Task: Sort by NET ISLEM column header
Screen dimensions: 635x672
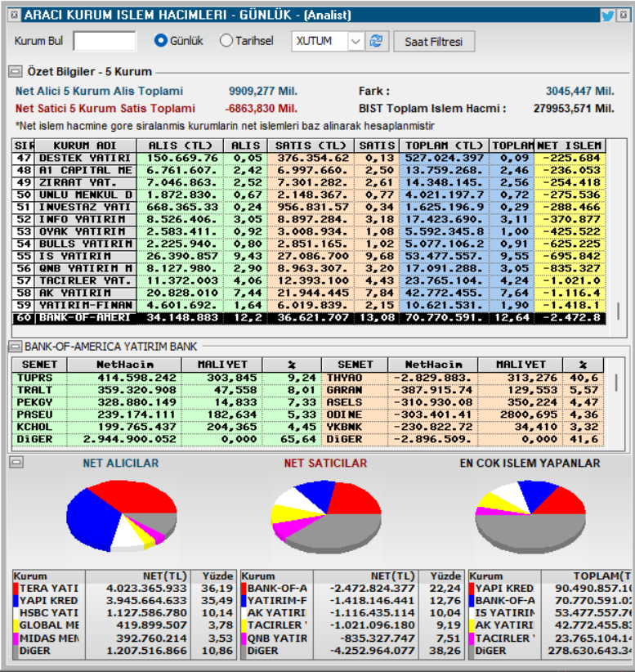Action: tap(570, 146)
